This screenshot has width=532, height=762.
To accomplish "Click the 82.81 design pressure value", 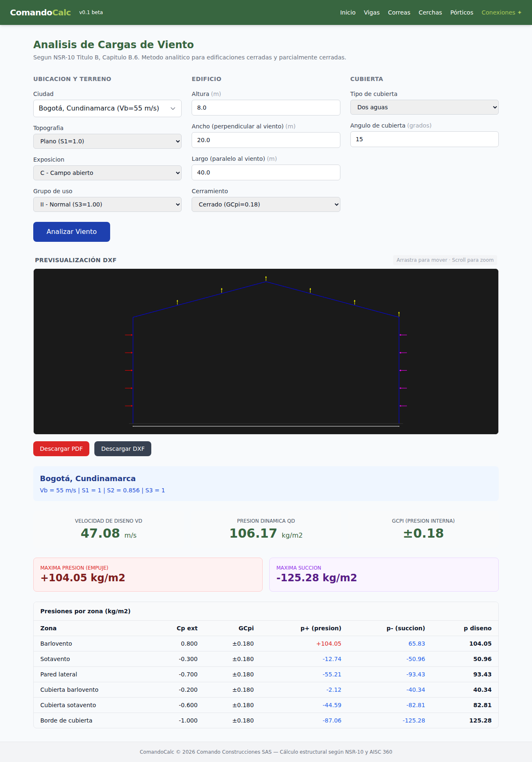I will click(x=482, y=705).
